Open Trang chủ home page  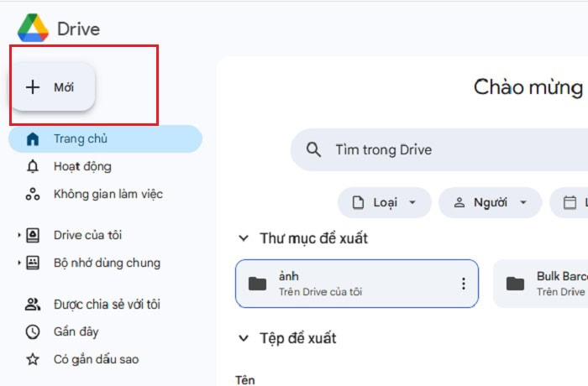point(81,139)
